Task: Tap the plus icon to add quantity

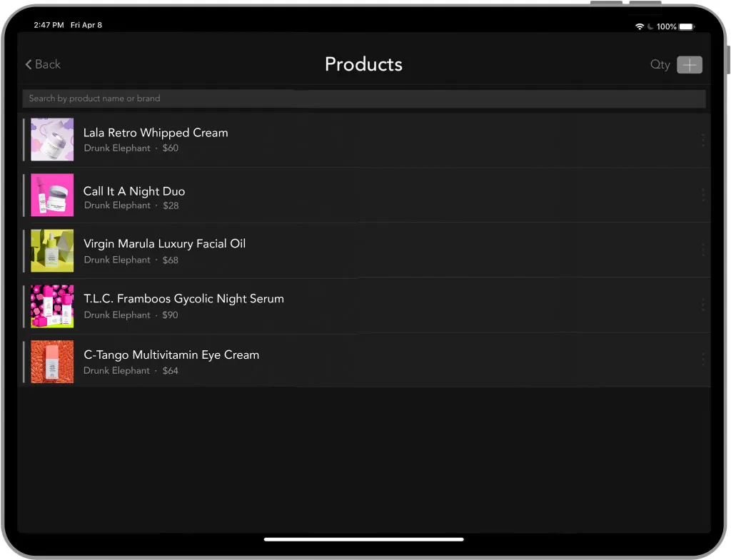Action: pos(690,64)
